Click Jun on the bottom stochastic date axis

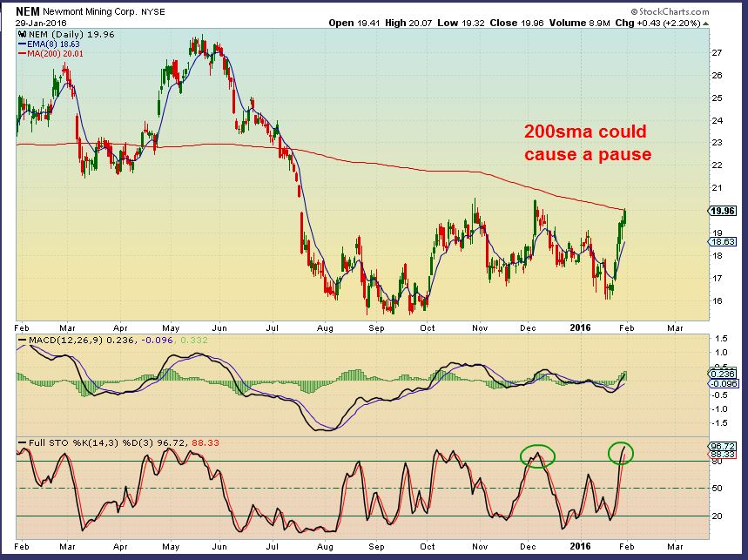point(219,547)
